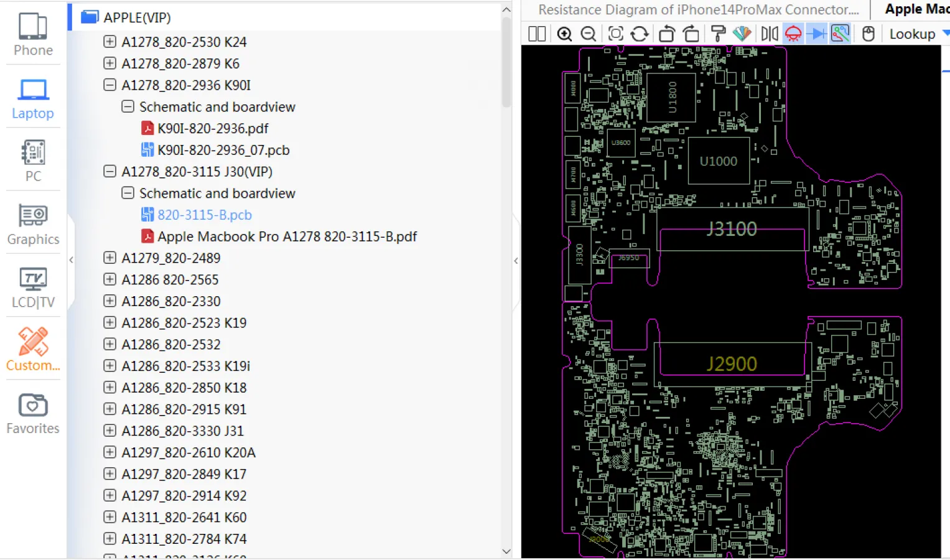Screen dimensions: 950x560
Task: Open the Favorites category
Action: [x=33, y=414]
